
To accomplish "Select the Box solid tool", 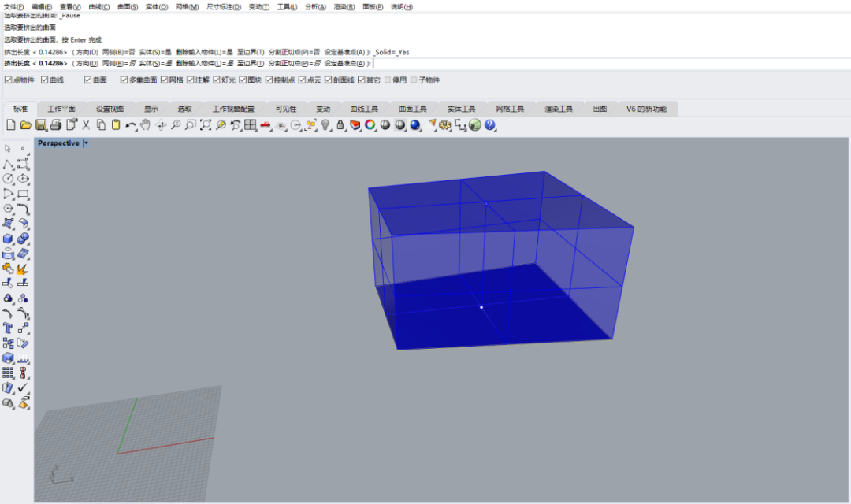I will coord(8,239).
